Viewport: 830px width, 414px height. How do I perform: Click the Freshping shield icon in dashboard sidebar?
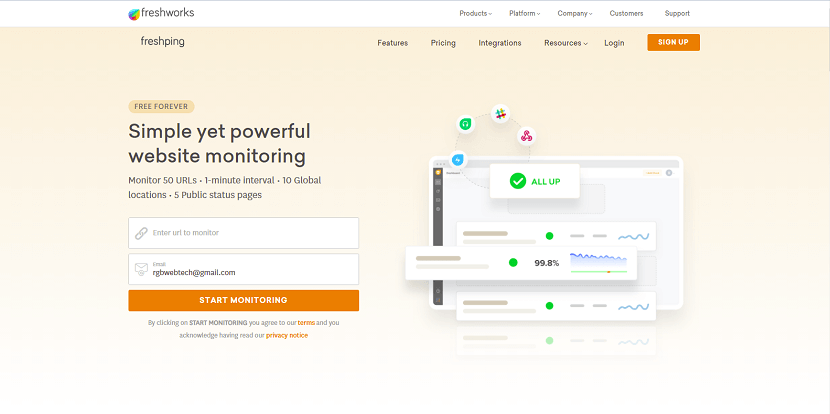(x=438, y=173)
